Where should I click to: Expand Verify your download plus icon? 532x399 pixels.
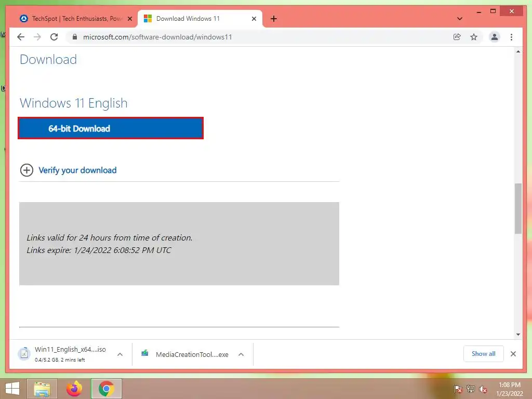tap(26, 170)
